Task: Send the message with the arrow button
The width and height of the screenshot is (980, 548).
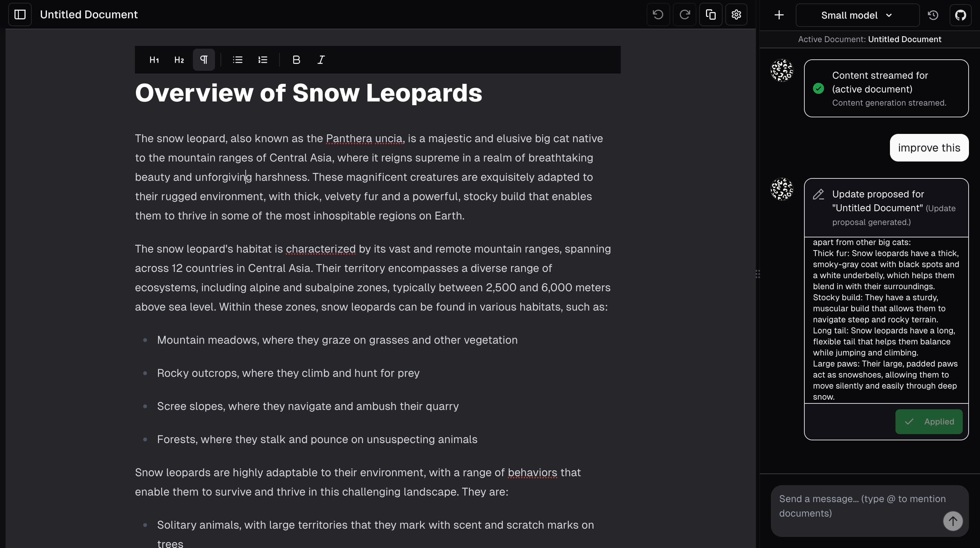Action: [x=953, y=521]
